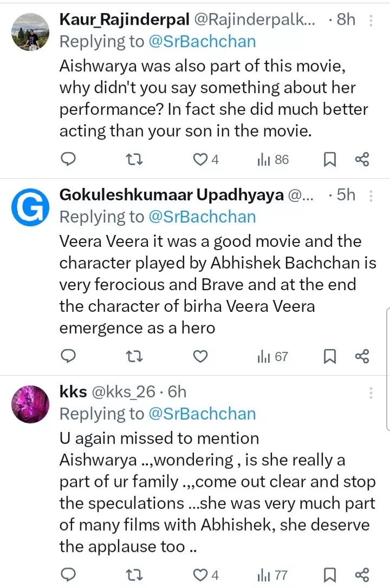This screenshot has width=390, height=588.
Task: Open kks purple profile picture
Action: tap(31, 404)
